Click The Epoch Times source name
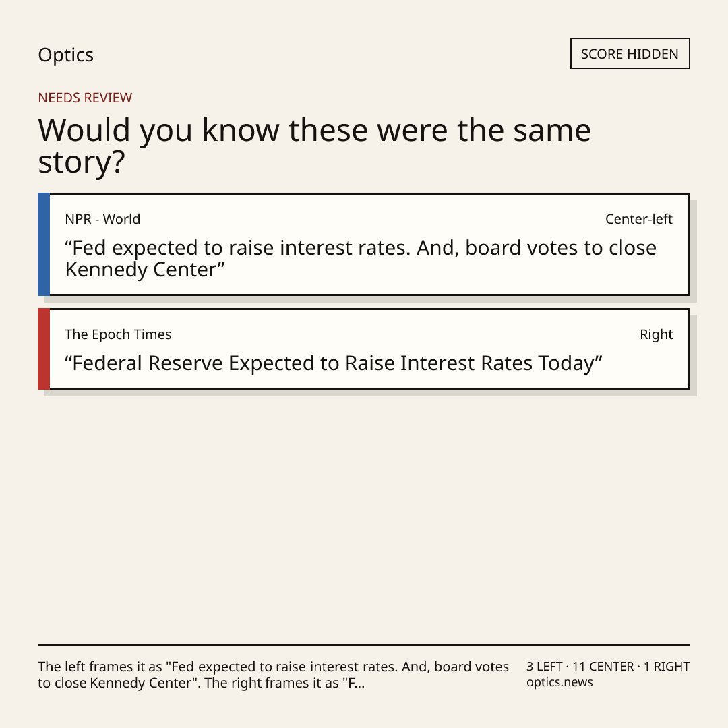 pos(118,334)
